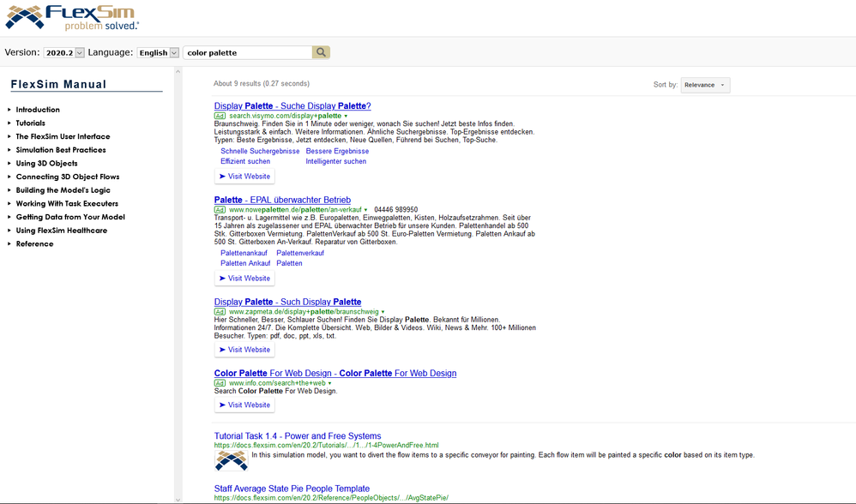Click Ad badge under Color Palette For Web Design
The width and height of the screenshot is (856, 504).
(220, 383)
